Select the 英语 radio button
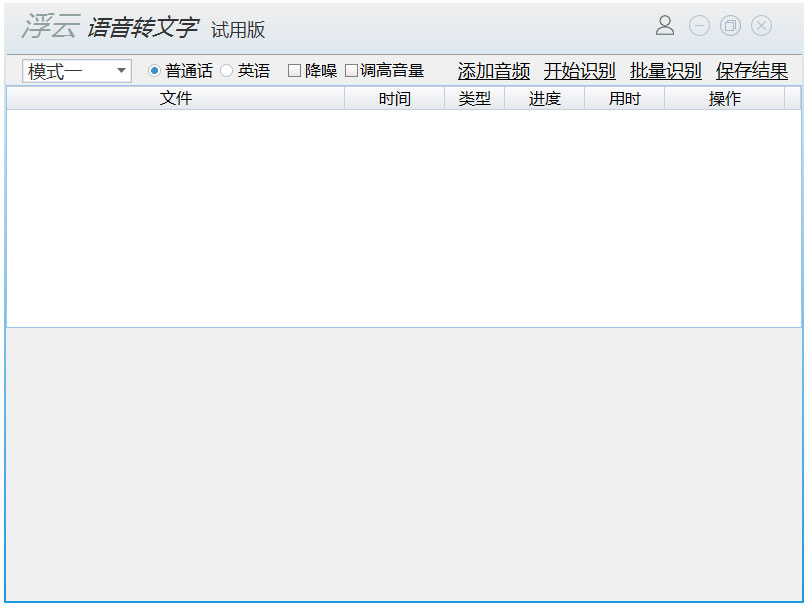Viewport: 808px width, 606px height. coord(226,71)
